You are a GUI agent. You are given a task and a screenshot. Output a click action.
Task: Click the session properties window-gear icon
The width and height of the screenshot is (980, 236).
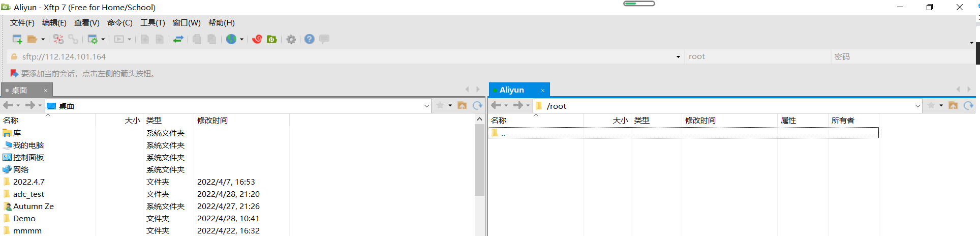(x=93, y=39)
